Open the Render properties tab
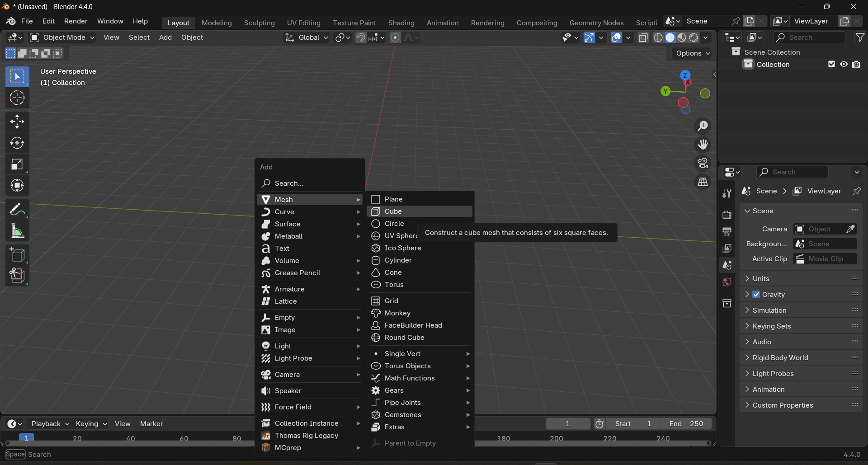 point(727,215)
